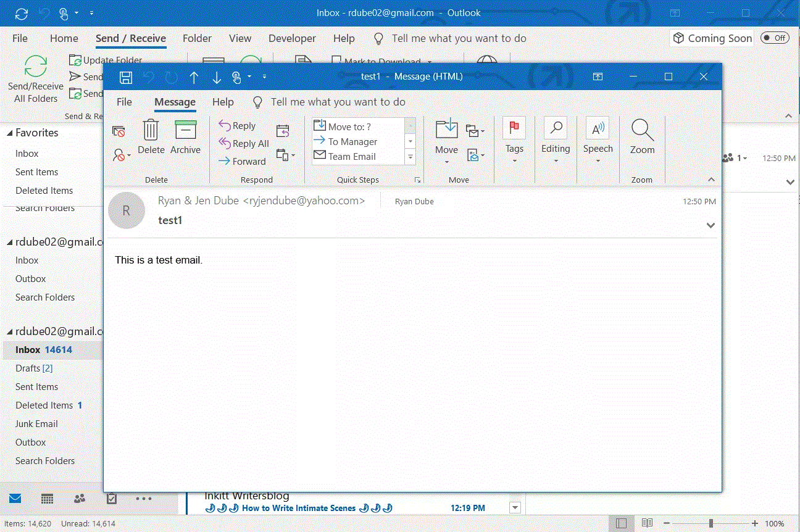Open Ribbon Display Options in the message window
800x532 pixels.
(x=598, y=77)
